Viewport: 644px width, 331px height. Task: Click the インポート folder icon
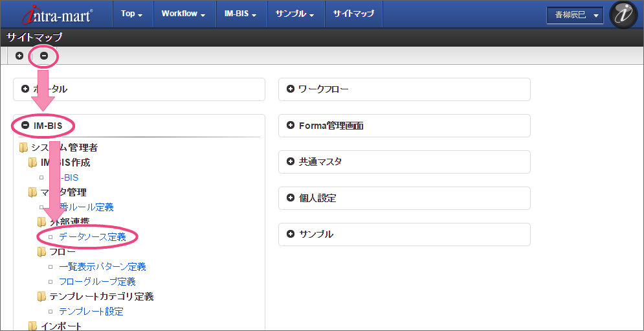[x=32, y=326]
